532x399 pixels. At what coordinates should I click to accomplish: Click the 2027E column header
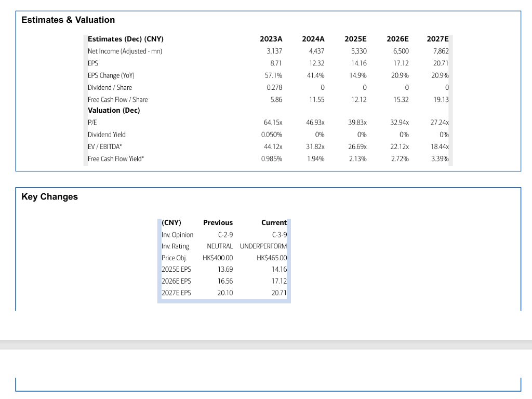pos(437,39)
